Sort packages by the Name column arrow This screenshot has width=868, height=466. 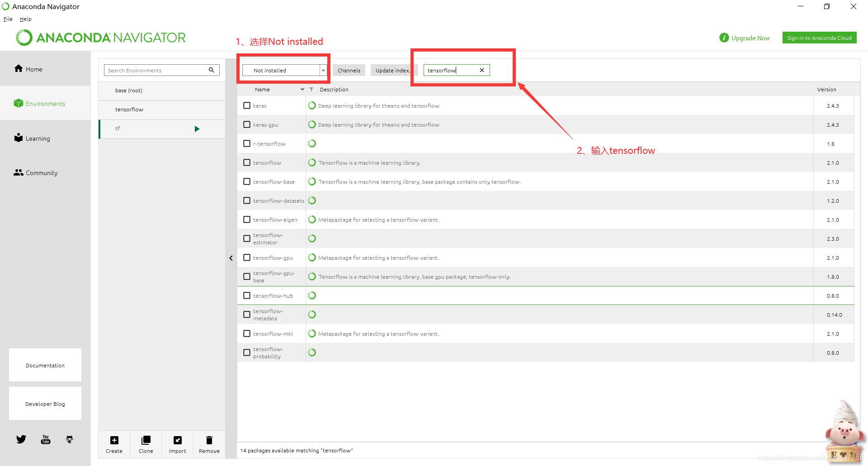(x=302, y=90)
